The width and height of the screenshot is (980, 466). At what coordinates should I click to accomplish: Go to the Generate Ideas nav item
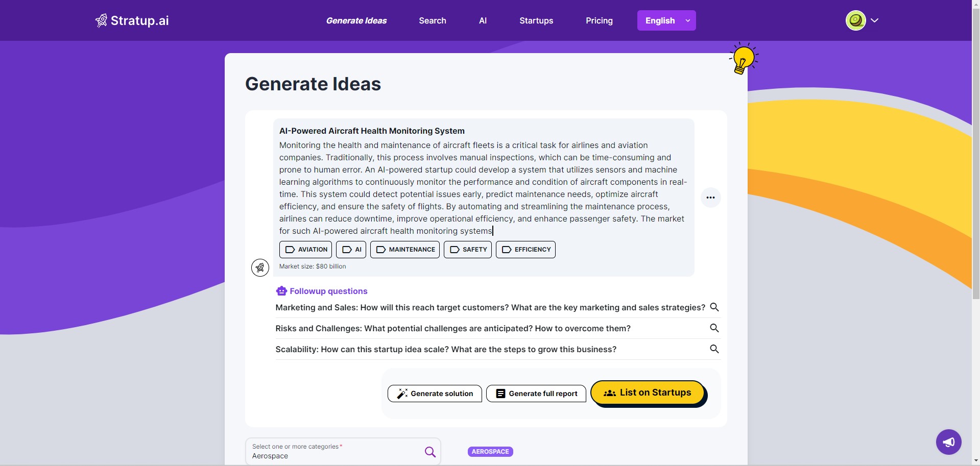(356, 20)
